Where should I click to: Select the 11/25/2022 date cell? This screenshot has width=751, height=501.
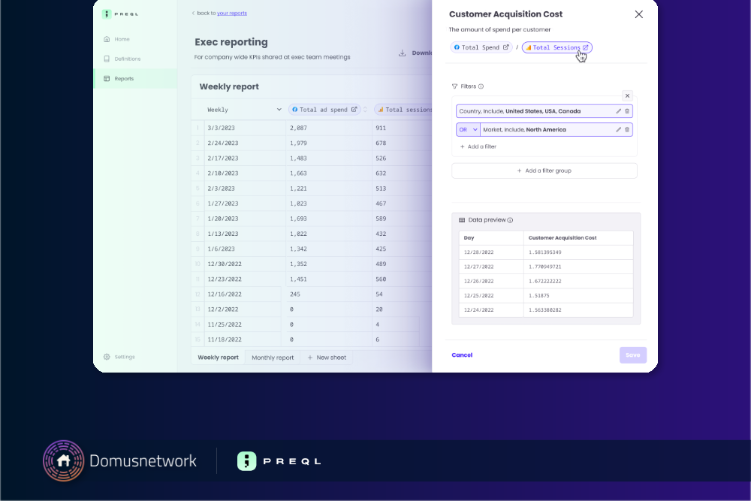coord(244,324)
